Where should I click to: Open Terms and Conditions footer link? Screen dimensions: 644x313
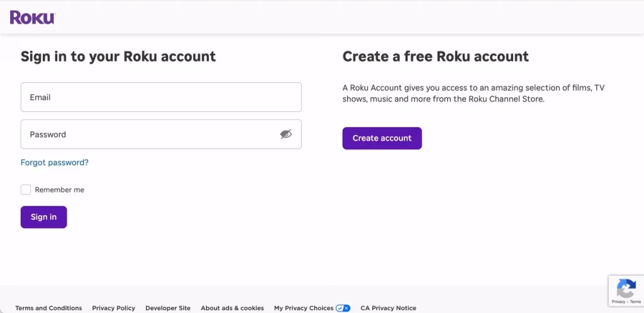point(48,308)
